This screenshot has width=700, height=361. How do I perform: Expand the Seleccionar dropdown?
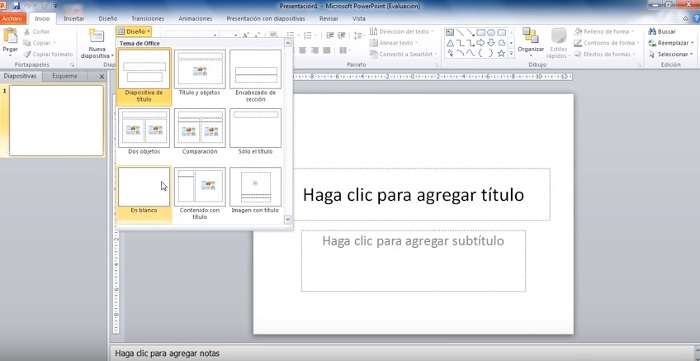668,54
